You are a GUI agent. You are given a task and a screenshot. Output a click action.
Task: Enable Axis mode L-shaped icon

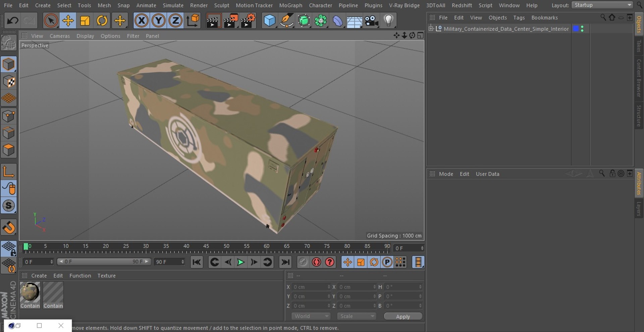[x=9, y=171]
